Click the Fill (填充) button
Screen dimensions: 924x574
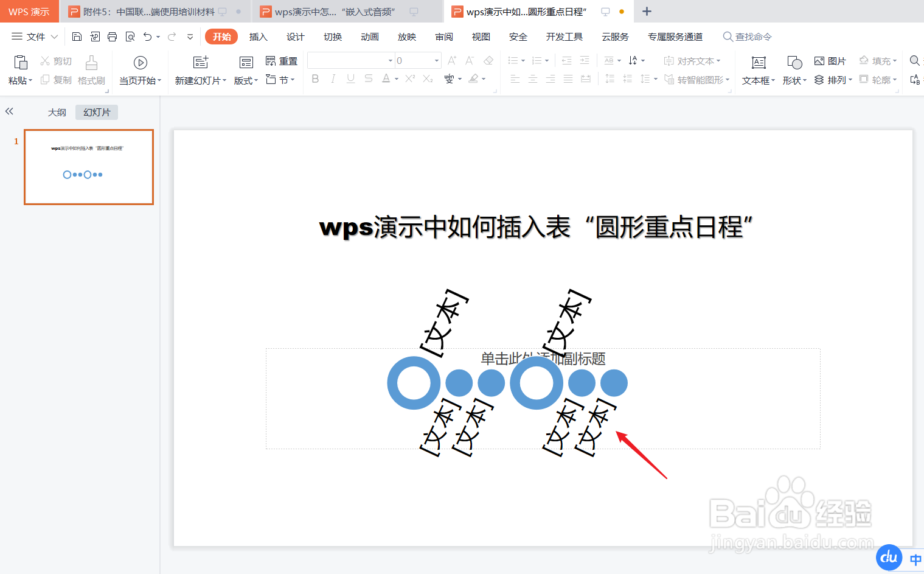point(878,61)
